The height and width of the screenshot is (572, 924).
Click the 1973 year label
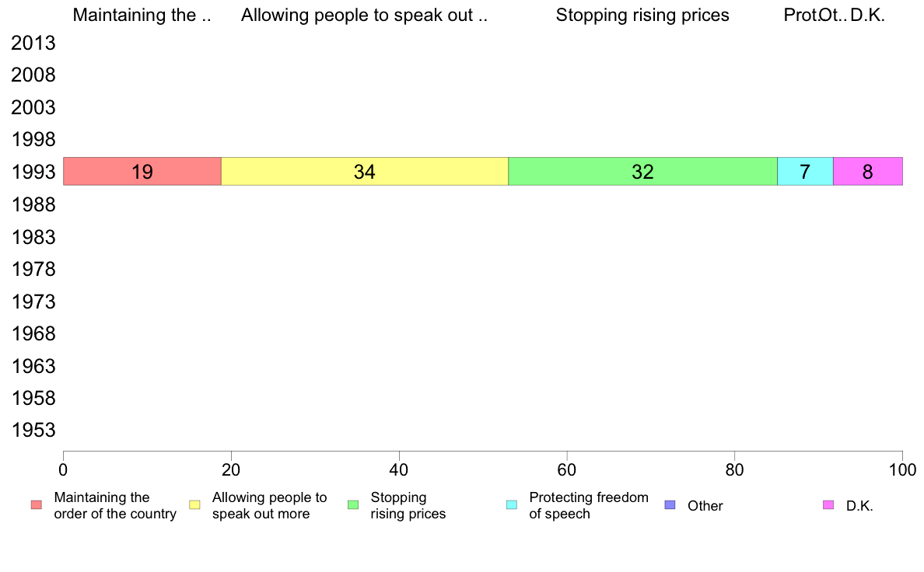pyautogui.click(x=33, y=302)
